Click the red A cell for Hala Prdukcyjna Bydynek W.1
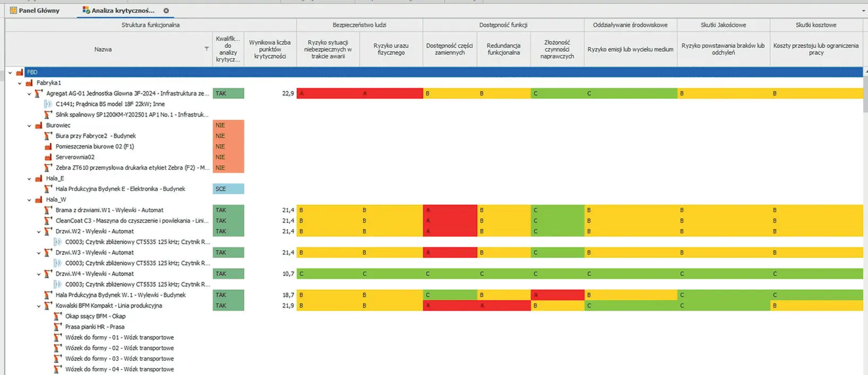The image size is (868, 375). [x=557, y=295]
